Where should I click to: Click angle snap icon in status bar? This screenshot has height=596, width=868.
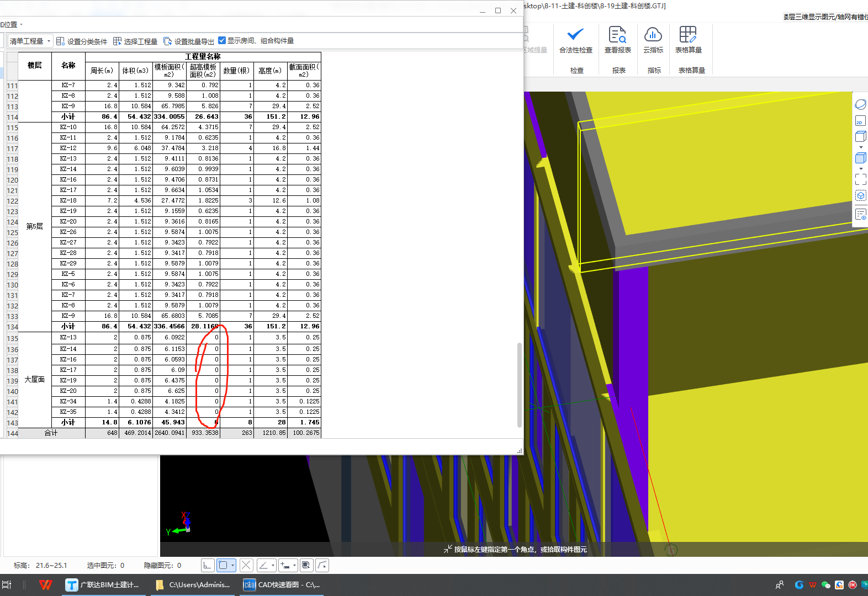(264, 565)
